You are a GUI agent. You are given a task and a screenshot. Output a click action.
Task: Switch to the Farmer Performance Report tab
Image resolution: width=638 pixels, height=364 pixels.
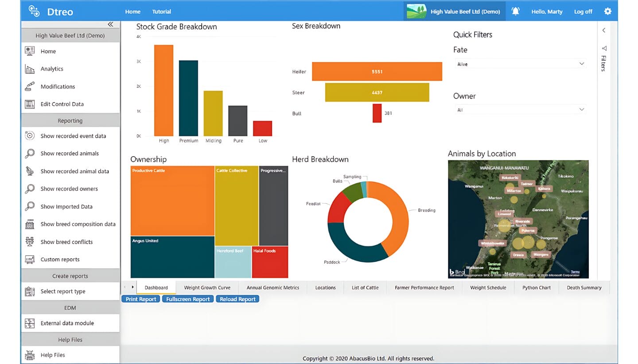pos(424,287)
